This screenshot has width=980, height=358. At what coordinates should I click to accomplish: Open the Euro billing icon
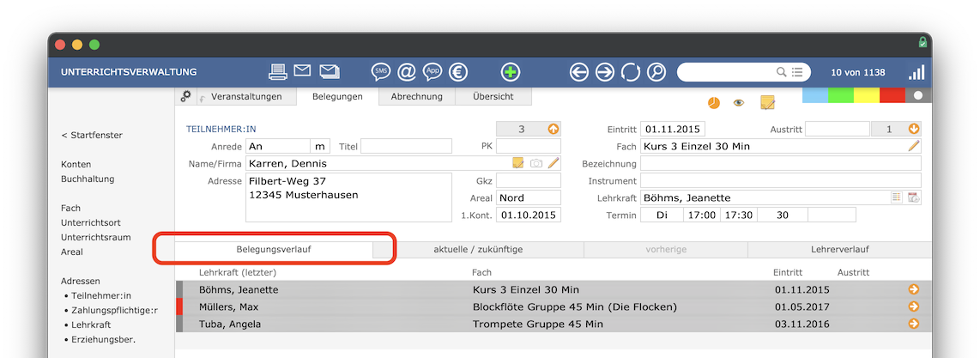coord(459,72)
